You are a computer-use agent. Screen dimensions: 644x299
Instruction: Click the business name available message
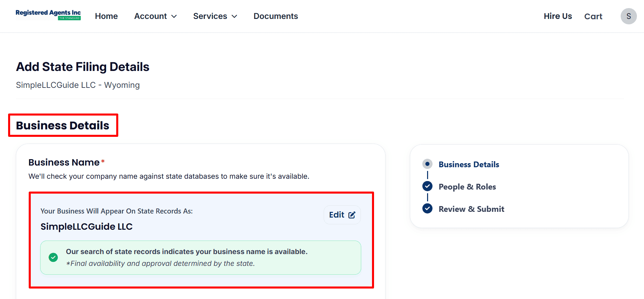point(187,252)
